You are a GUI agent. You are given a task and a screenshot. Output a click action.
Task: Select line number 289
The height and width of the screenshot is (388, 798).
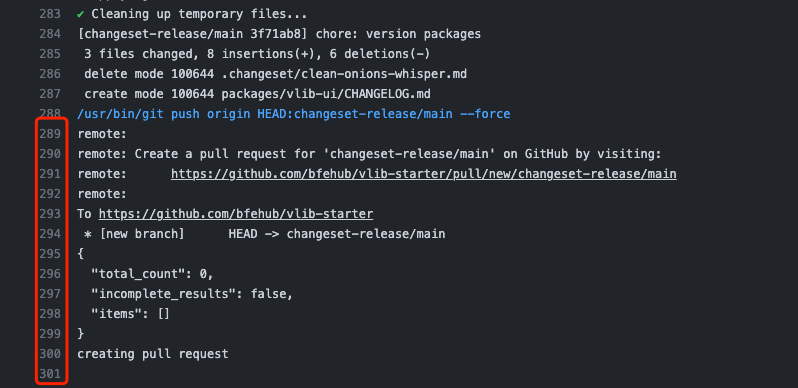[50, 134]
